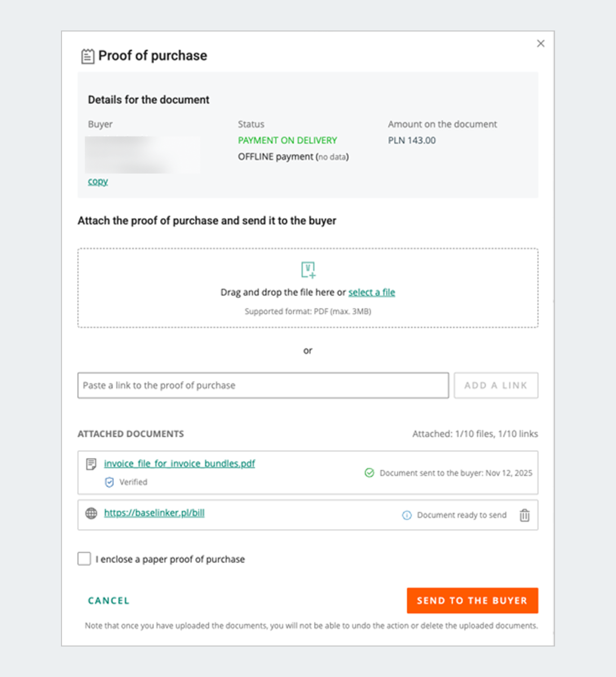Click the file upload icon in the dropzone
Image resolution: width=616 pixels, height=677 pixels.
[308, 270]
